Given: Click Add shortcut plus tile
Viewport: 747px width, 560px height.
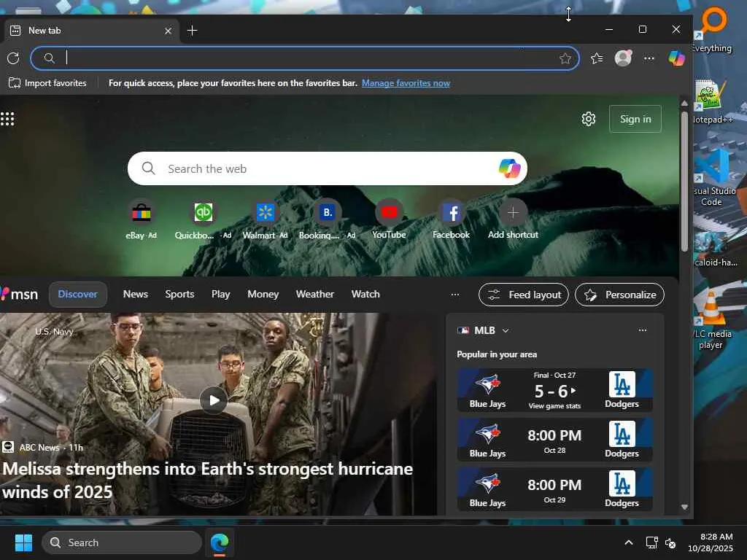Looking at the screenshot, I should point(513,219).
